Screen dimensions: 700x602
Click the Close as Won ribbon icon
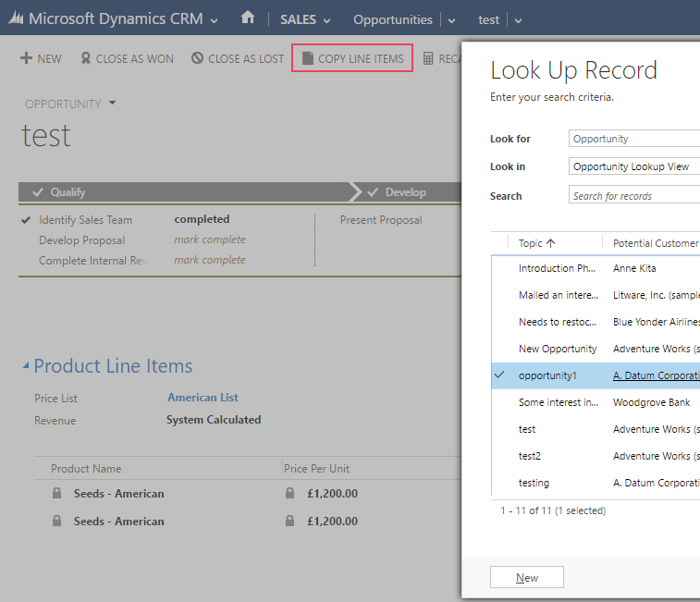(86, 58)
